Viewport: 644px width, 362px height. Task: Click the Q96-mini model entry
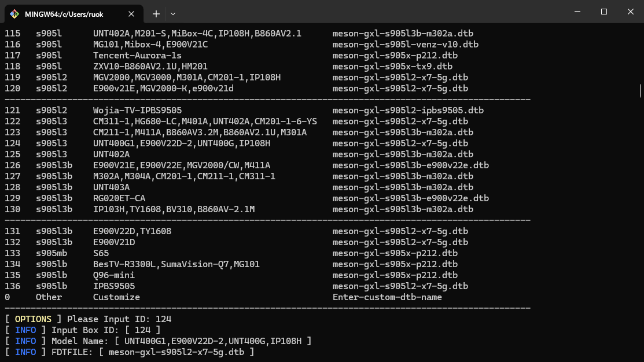113,275
